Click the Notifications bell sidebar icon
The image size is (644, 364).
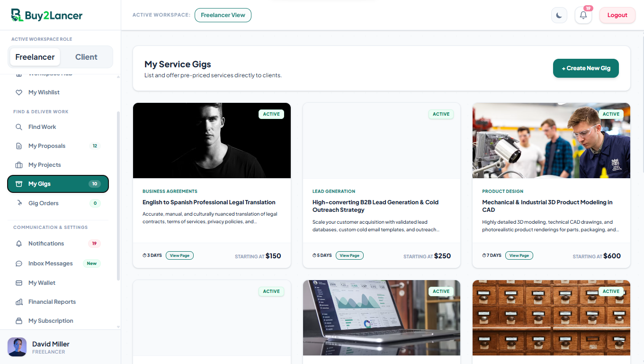tap(19, 244)
